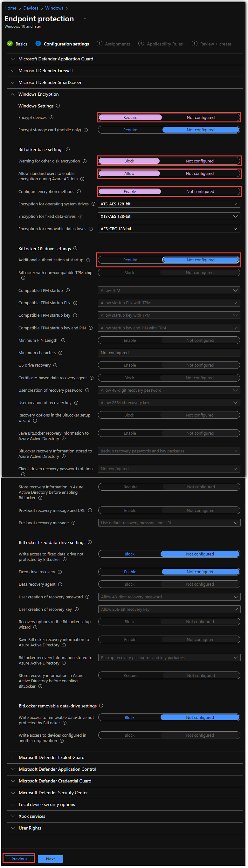248x868 pixels.
Task: Set Warning for other disk encryption to Not configured
Action: click(x=200, y=161)
